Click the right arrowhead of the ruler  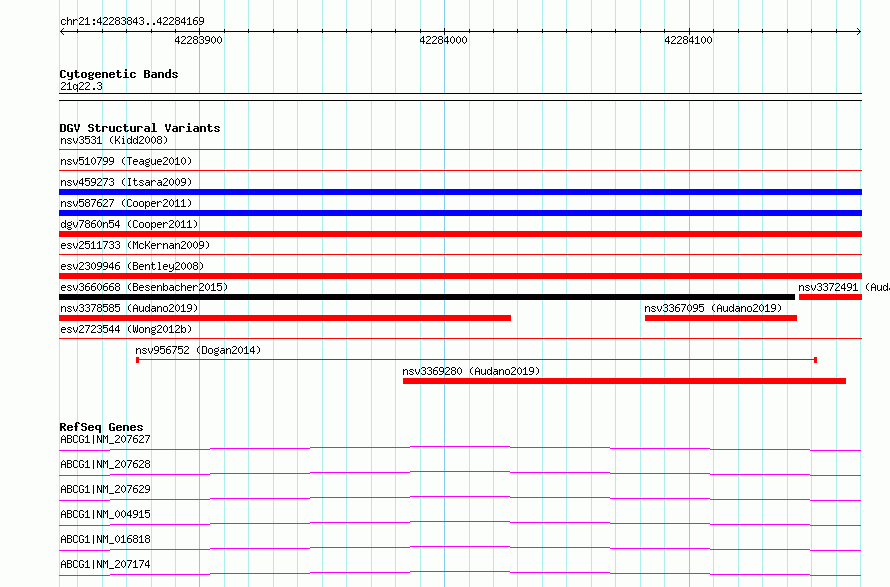859,31
